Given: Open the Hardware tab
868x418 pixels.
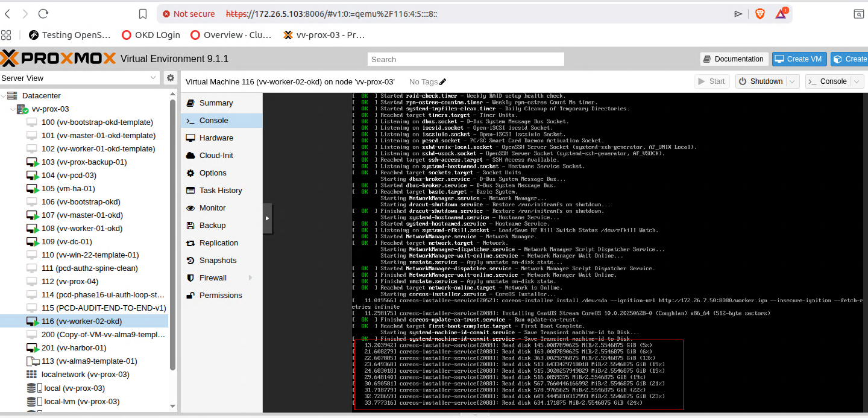Looking at the screenshot, I should [216, 138].
